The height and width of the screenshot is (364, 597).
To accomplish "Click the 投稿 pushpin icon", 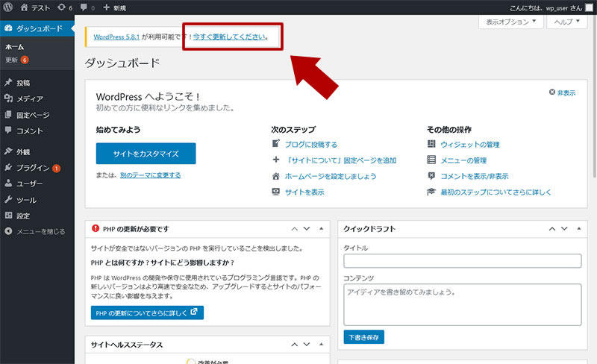I will coord(8,82).
